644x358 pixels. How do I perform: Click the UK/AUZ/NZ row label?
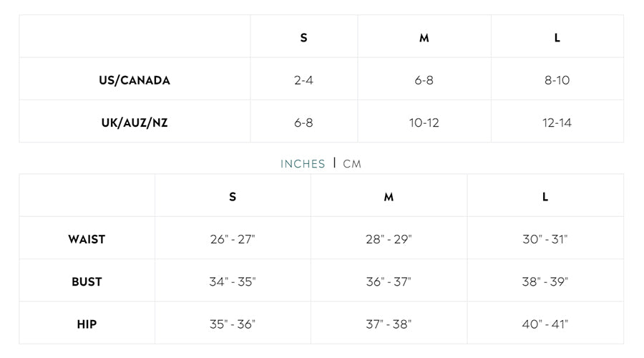[x=135, y=122]
